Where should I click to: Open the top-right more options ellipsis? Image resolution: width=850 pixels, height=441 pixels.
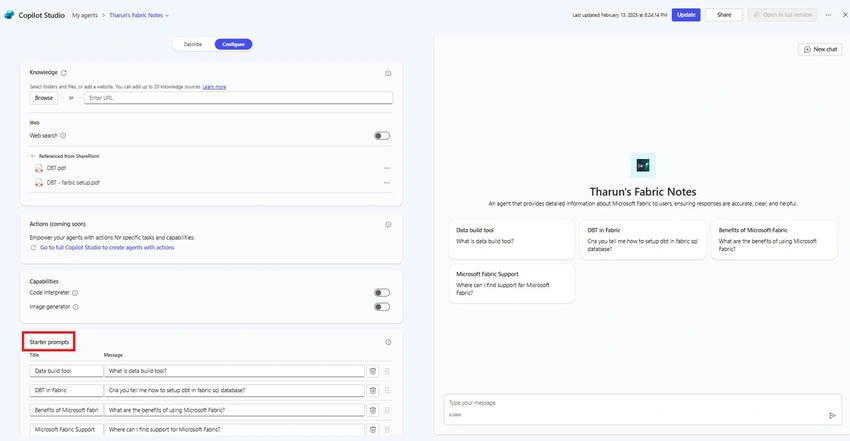pos(828,15)
